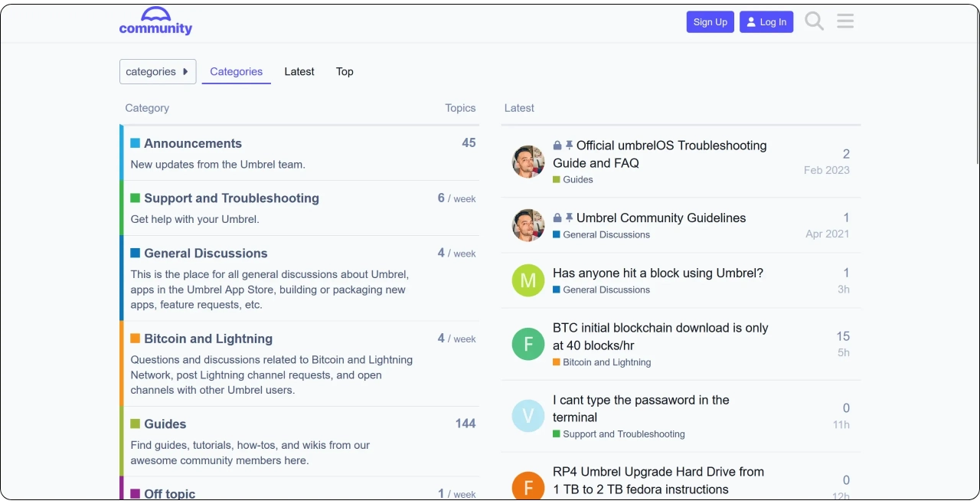Click orange 'F' user avatar
Viewport: 980px width, 504px height.
tap(528, 487)
